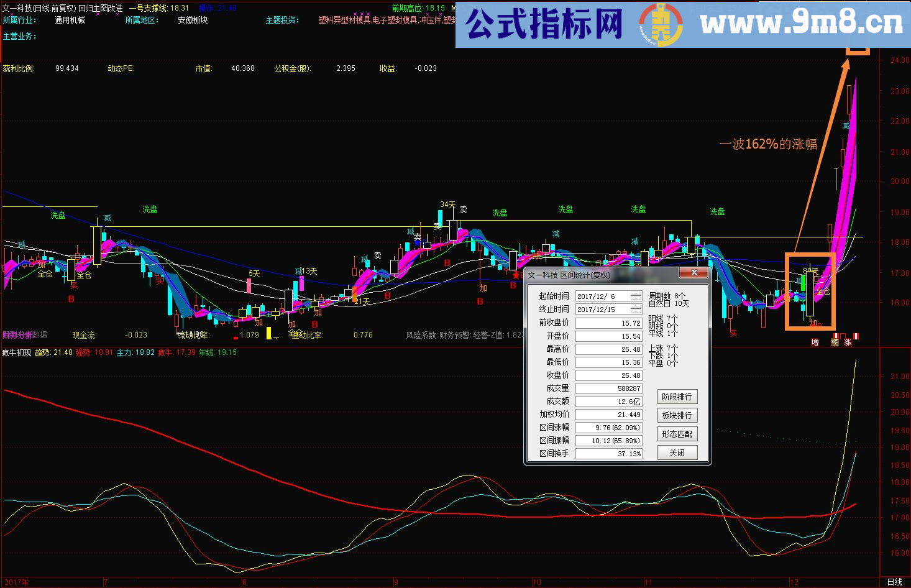Click the 区间涨幅 value 9.76(62.09%)
This screenshot has width=911, height=588.
point(608,428)
